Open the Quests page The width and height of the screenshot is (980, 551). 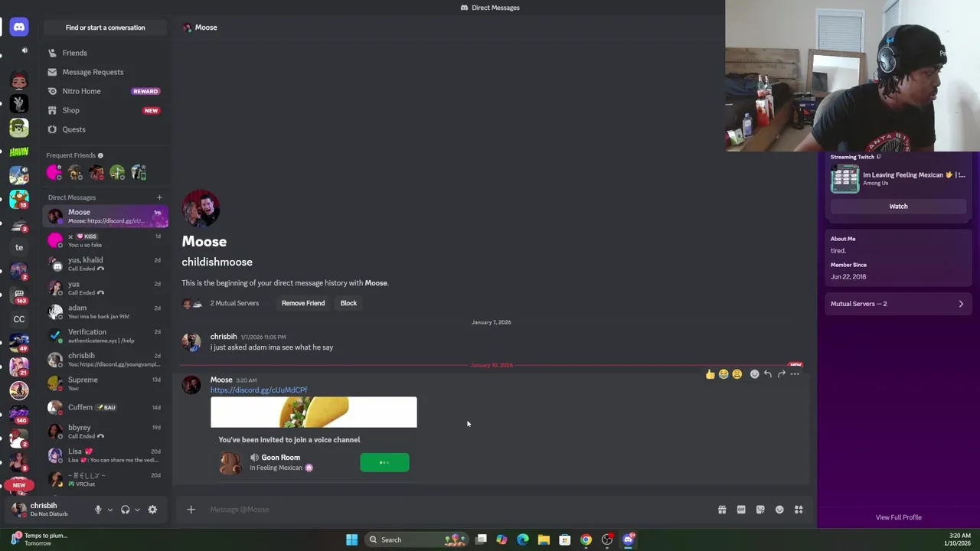(x=106, y=129)
